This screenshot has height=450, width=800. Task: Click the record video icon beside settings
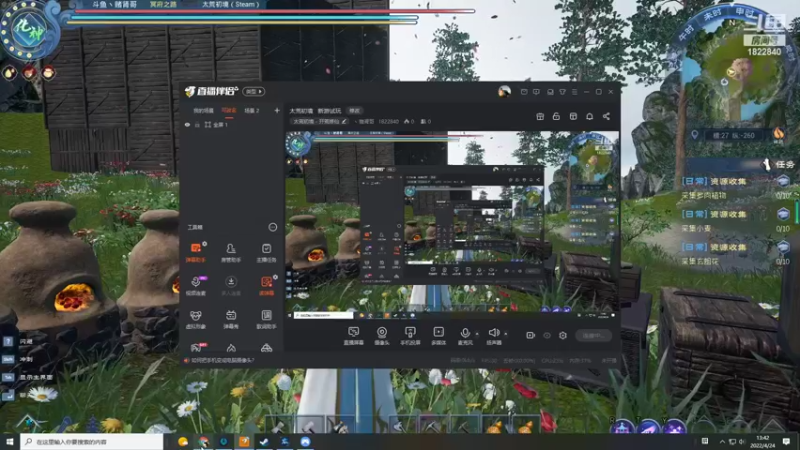tap(530, 335)
